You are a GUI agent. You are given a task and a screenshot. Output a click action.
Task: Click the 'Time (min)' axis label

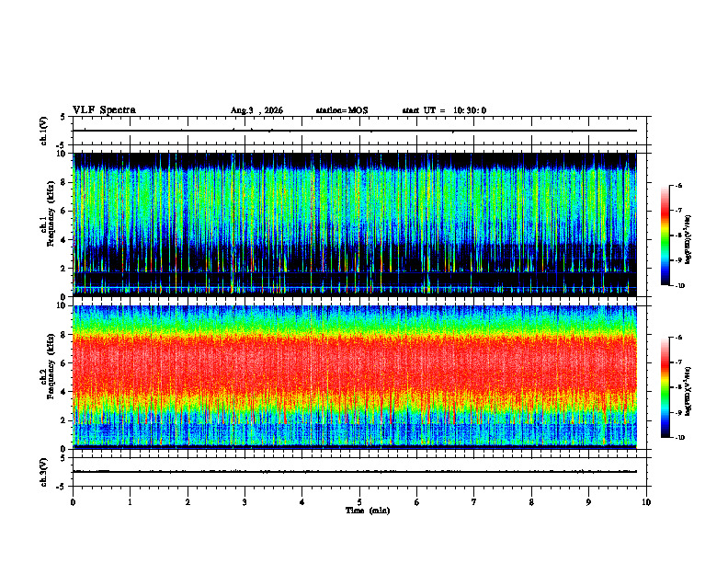368,511
